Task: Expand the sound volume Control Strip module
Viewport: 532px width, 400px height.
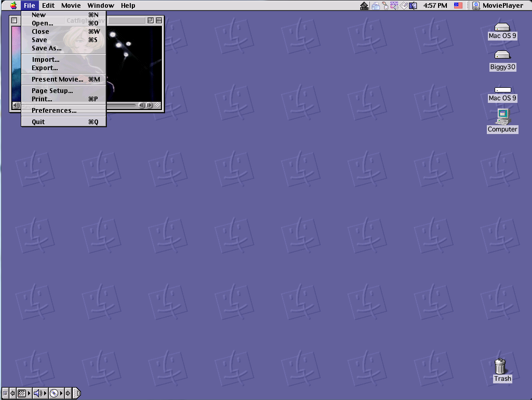Action: [x=45, y=394]
